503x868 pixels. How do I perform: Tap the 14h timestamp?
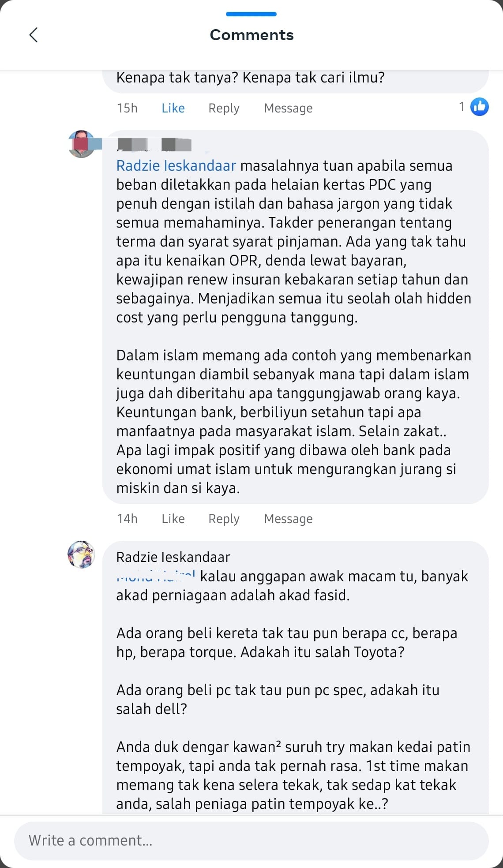127,519
